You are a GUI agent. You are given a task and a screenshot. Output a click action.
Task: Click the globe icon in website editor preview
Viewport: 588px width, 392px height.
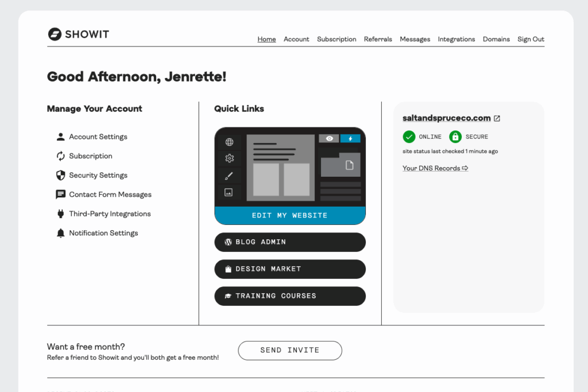tap(230, 142)
